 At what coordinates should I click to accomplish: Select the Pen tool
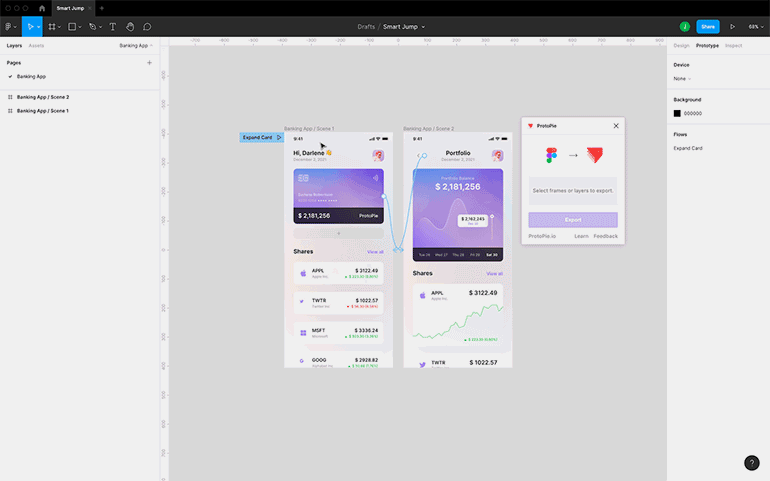pos(93,26)
